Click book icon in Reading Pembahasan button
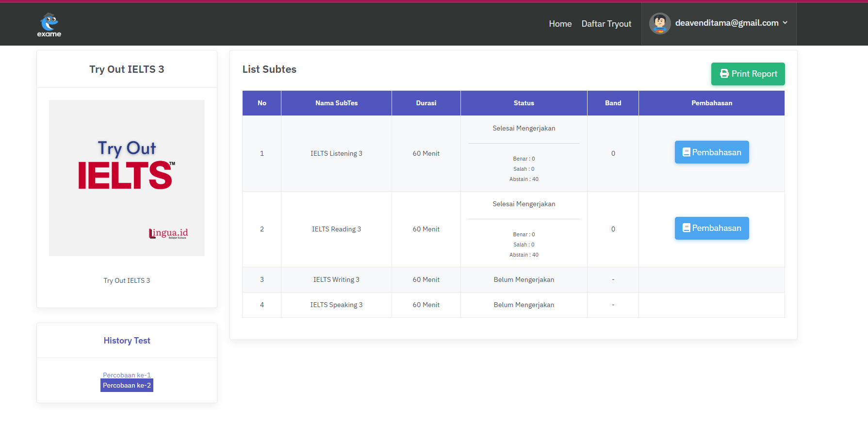The width and height of the screenshot is (868, 441). coord(686,228)
